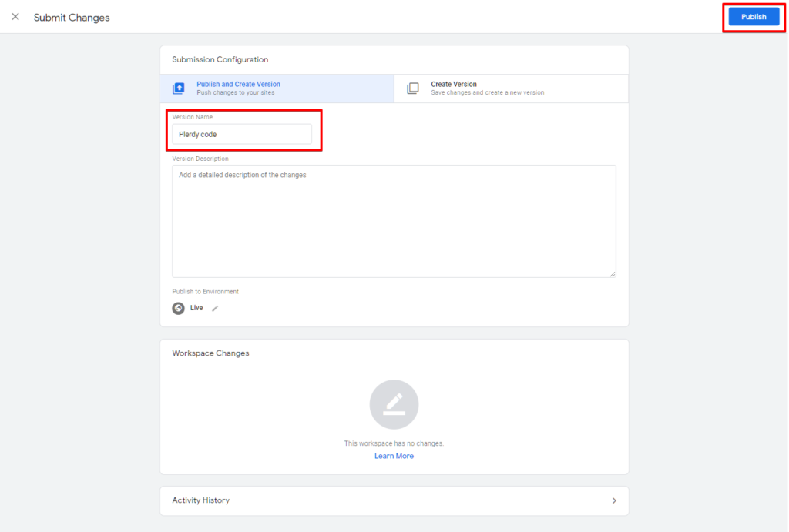Click the Create Version stack icon
The image size is (789, 532).
413,89
